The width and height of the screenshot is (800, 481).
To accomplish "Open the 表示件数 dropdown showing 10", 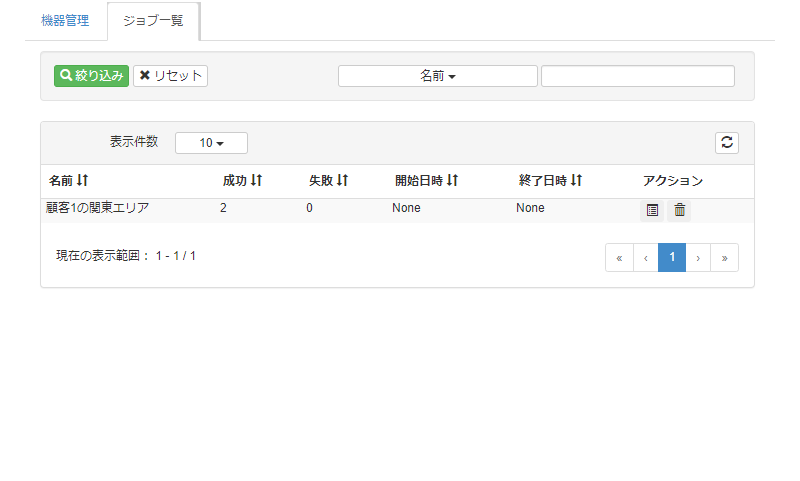I will pos(211,143).
